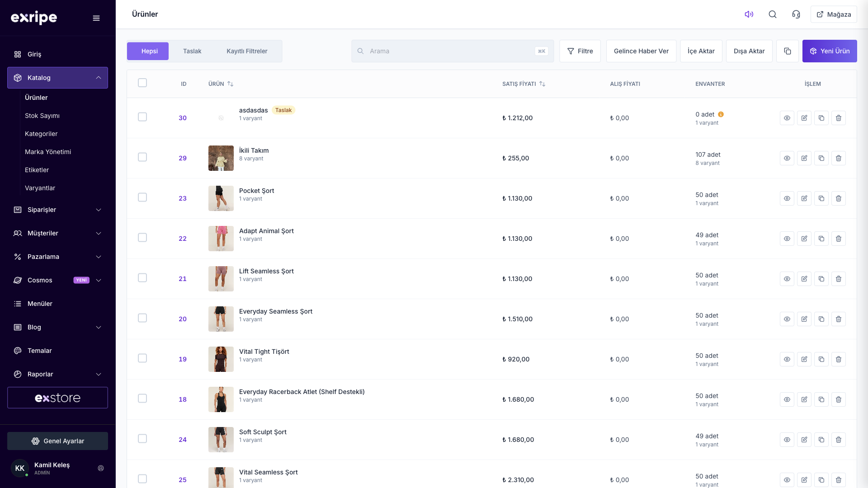Image resolution: width=868 pixels, height=488 pixels.
Task: Click the sidebar hamburger menu icon
Action: click(x=96, y=18)
